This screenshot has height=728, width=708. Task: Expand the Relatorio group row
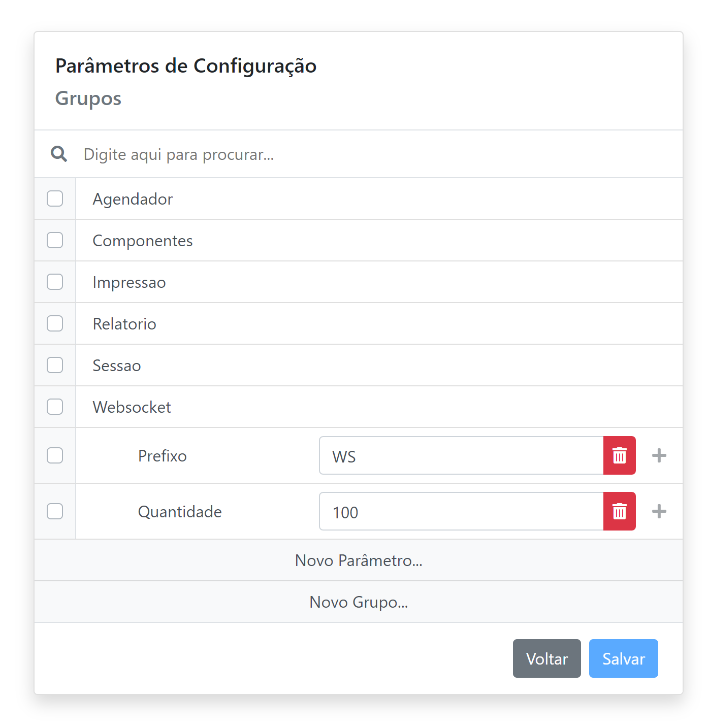click(124, 324)
